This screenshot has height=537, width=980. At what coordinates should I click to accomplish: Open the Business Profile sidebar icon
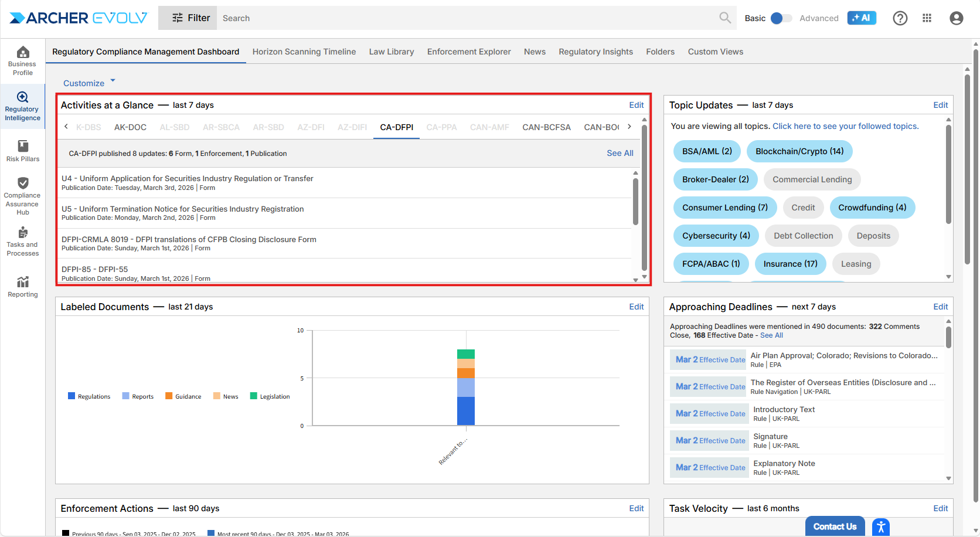point(23,61)
